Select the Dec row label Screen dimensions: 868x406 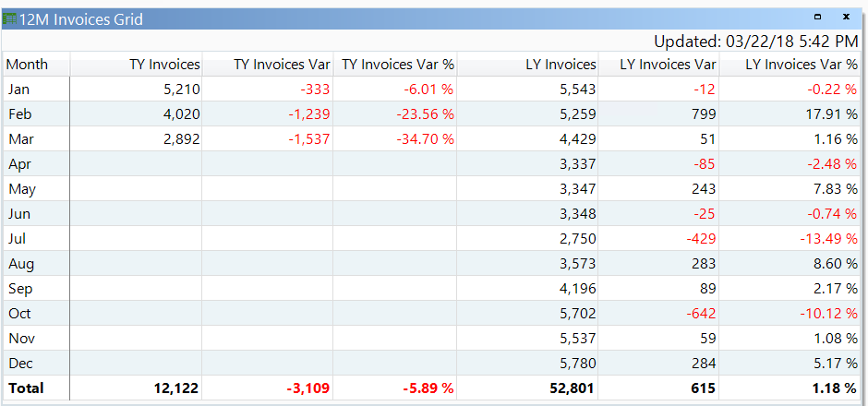coord(19,364)
